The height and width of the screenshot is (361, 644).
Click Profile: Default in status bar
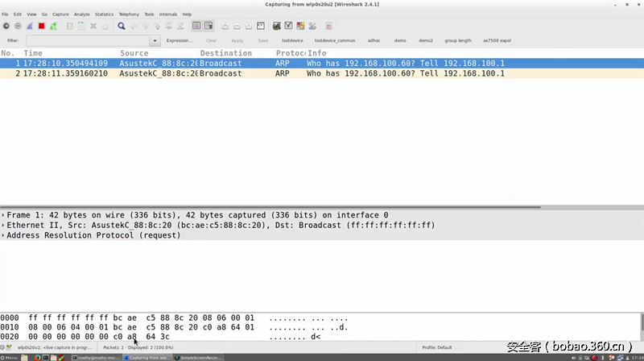[x=437, y=347]
